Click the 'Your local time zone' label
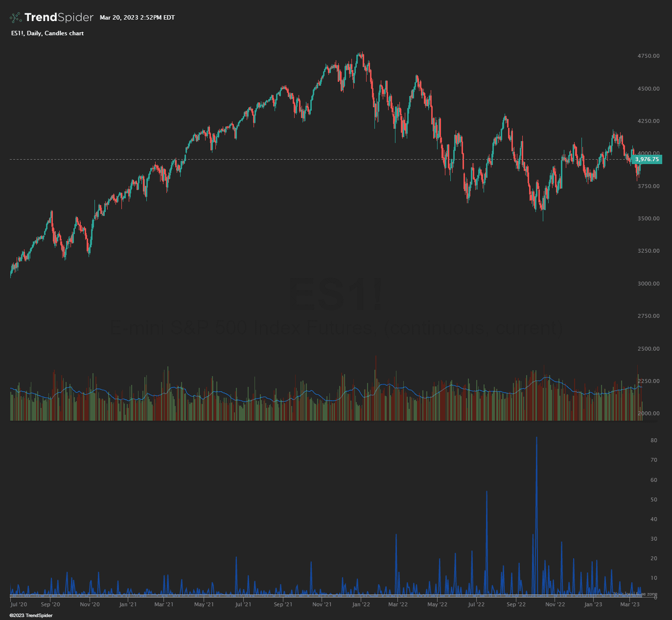 coord(635,594)
